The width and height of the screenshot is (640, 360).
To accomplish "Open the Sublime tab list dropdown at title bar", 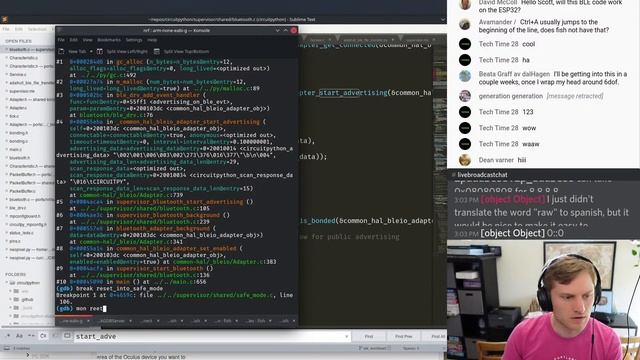I will [x=443, y=19].
